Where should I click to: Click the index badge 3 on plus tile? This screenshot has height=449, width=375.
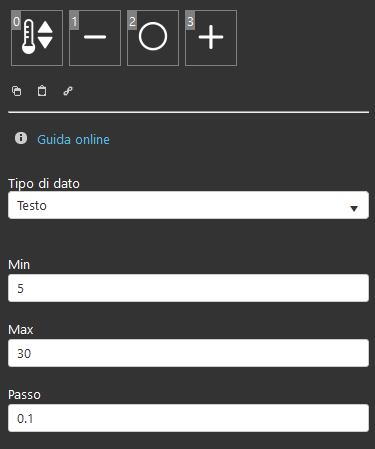click(190, 21)
